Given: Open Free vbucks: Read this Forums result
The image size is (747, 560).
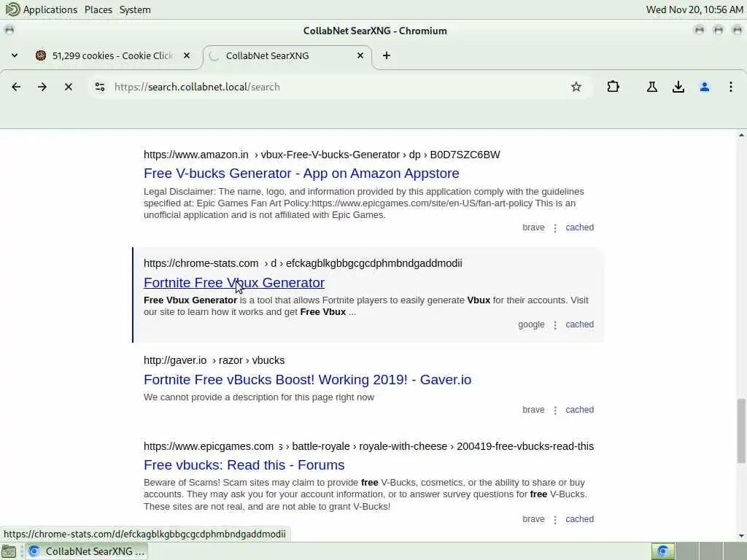Looking at the screenshot, I should coord(244,464).
